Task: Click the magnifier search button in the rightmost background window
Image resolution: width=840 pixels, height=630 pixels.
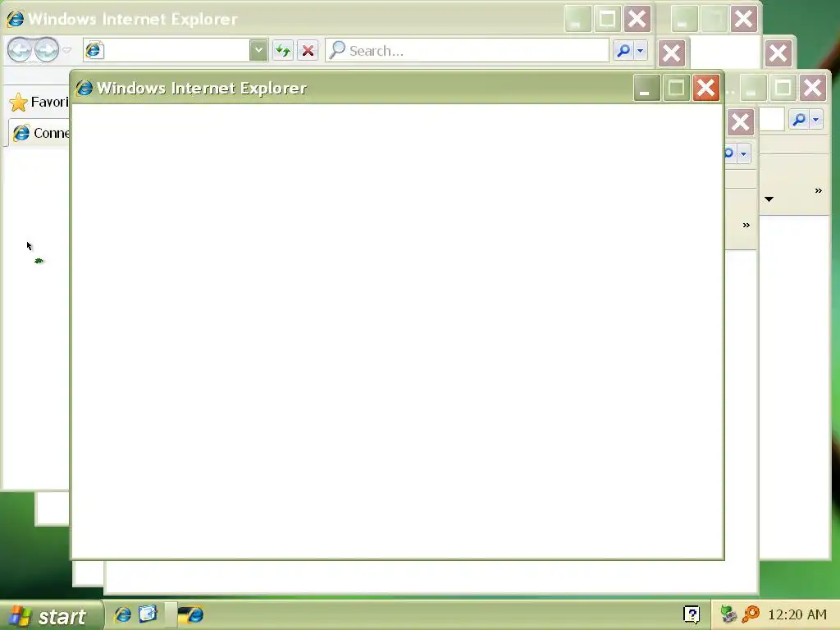Action: (x=799, y=120)
